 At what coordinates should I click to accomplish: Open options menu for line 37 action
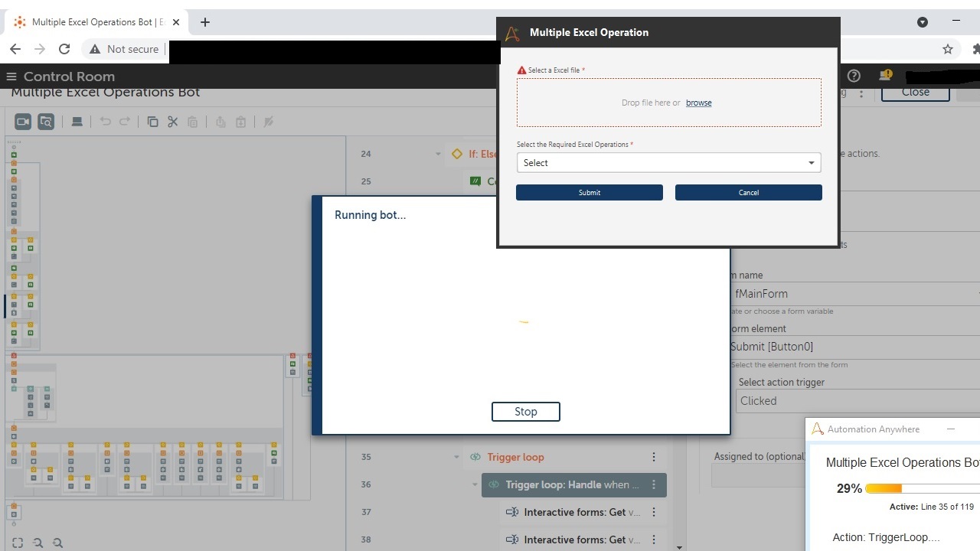tap(654, 512)
